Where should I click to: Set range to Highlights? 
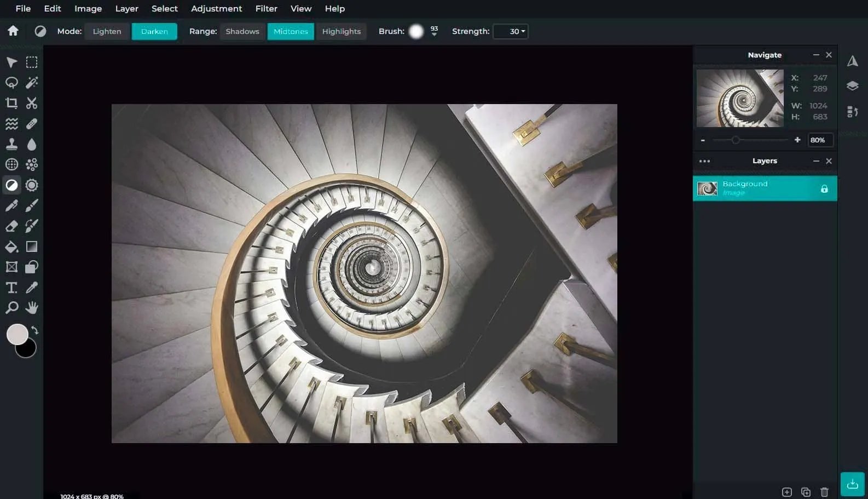pos(341,31)
